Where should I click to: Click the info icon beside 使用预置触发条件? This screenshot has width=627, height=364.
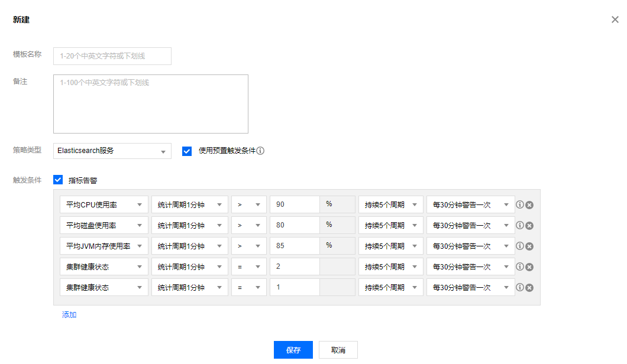(x=260, y=151)
